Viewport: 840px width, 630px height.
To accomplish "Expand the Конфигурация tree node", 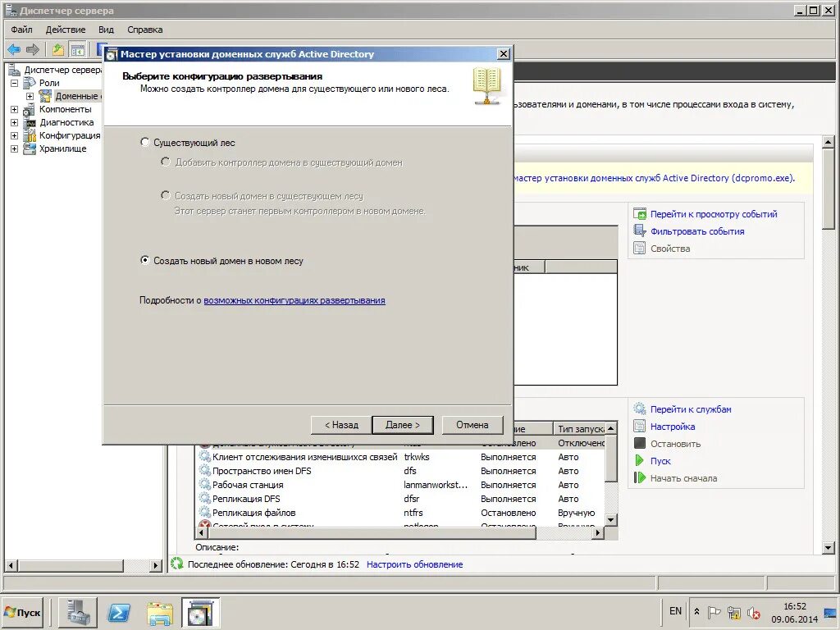I will point(15,135).
